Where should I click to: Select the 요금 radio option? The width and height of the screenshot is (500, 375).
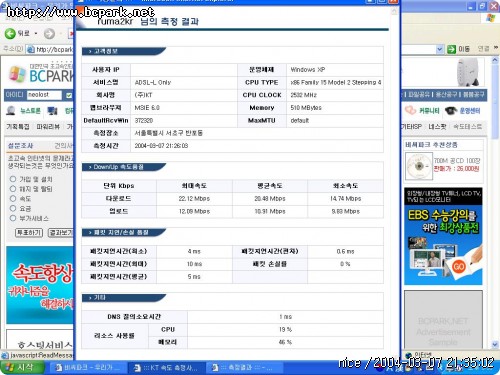click(13, 208)
